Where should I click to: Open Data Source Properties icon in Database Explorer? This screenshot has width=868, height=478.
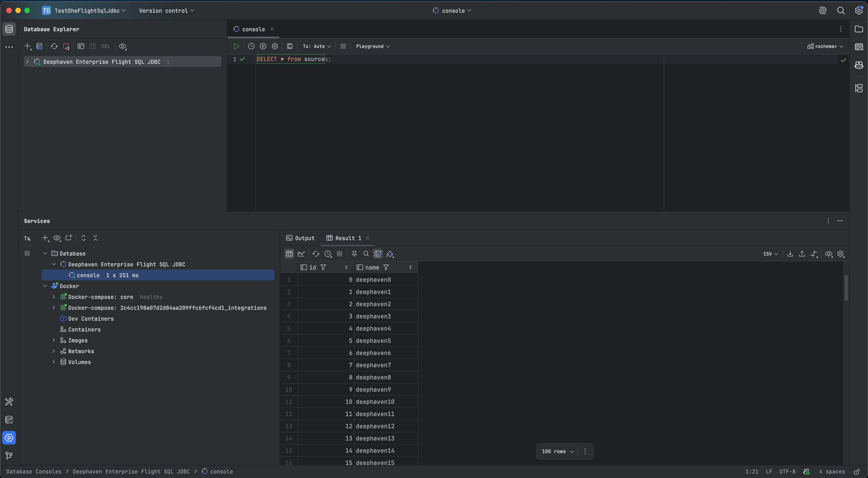point(39,46)
